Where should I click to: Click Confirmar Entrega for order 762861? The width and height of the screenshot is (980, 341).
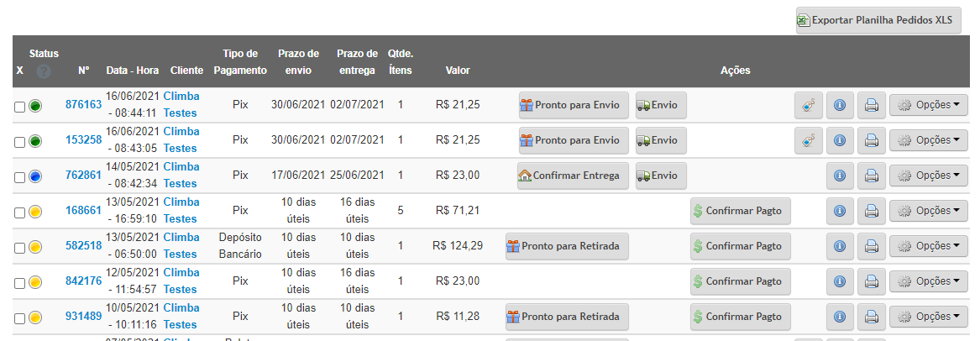[573, 176]
